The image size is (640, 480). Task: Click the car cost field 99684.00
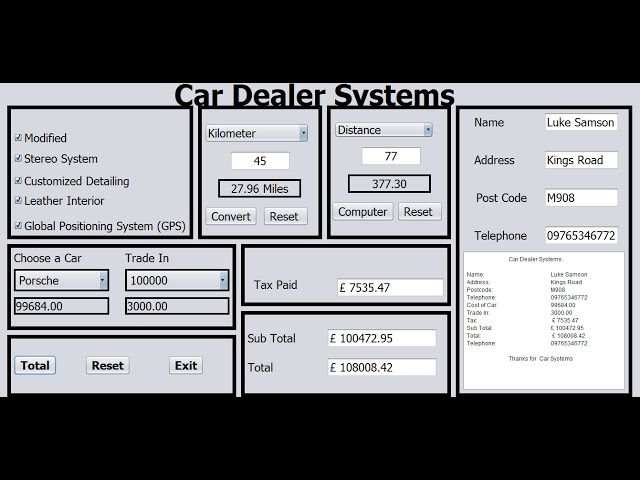[62, 306]
